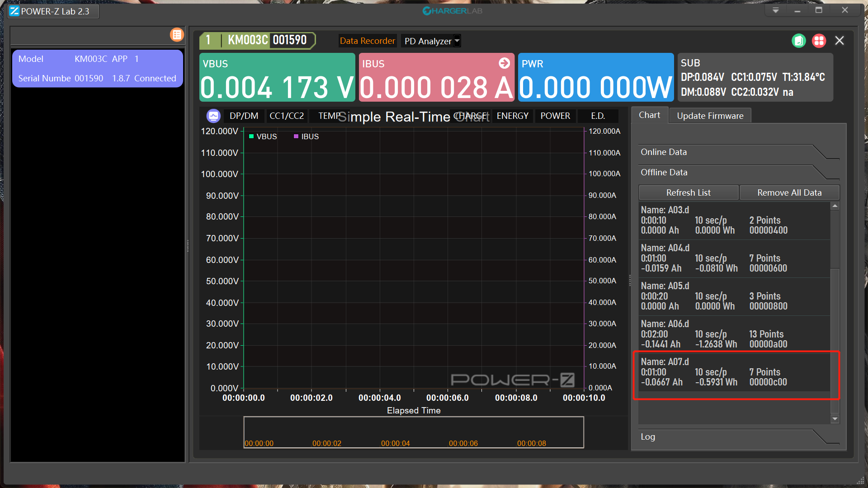Screen dimensions: 868x488
Task: Toggle IBUS series in chart legend
Action: (x=306, y=136)
